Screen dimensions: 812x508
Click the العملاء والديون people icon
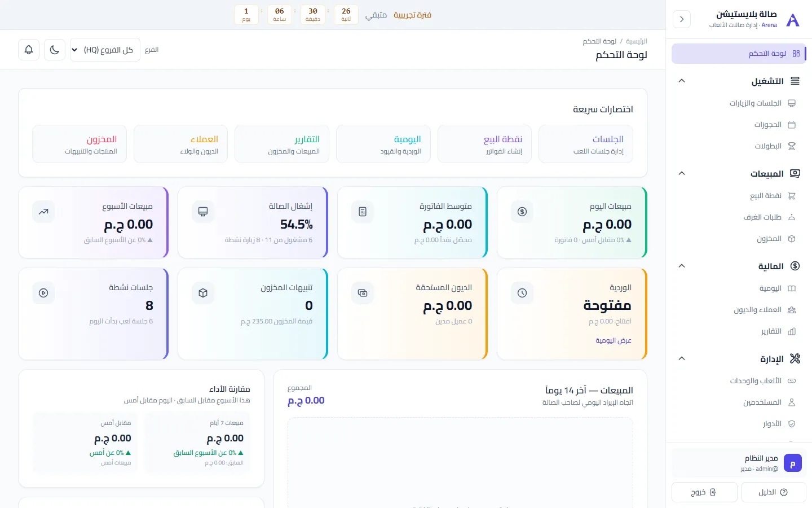pyautogui.click(x=792, y=310)
